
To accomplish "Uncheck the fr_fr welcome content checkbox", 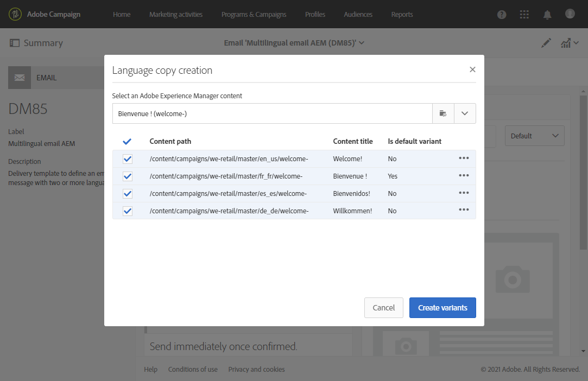I will click(128, 176).
